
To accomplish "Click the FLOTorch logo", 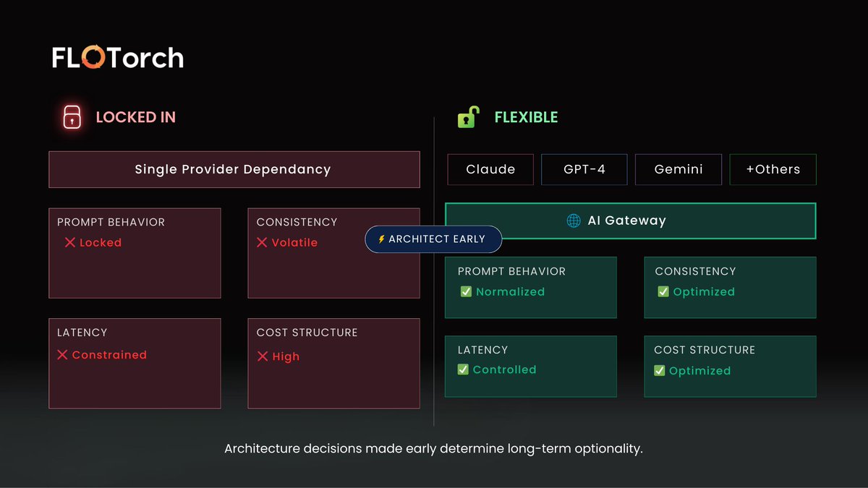I will tap(118, 58).
